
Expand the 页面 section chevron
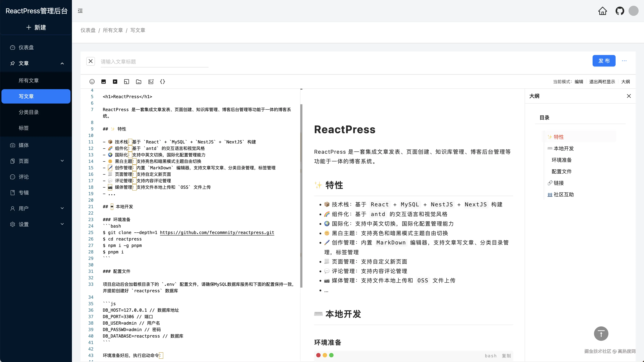pyautogui.click(x=62, y=161)
